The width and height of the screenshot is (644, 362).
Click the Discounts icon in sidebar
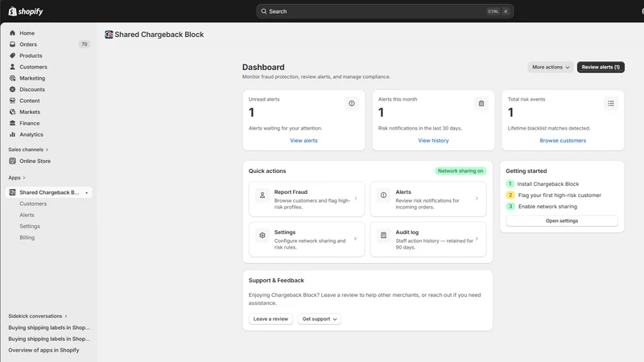point(12,89)
